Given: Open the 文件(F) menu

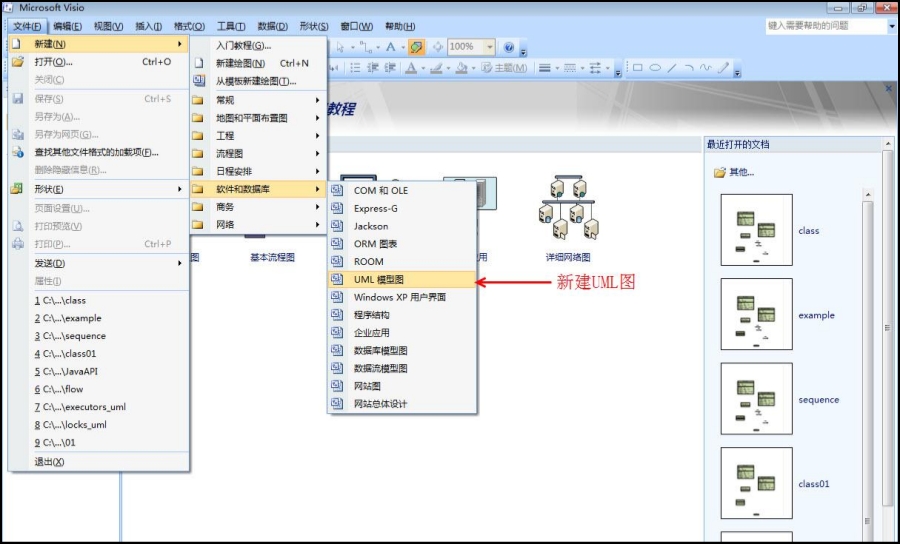Looking at the screenshot, I should pyautogui.click(x=27, y=26).
